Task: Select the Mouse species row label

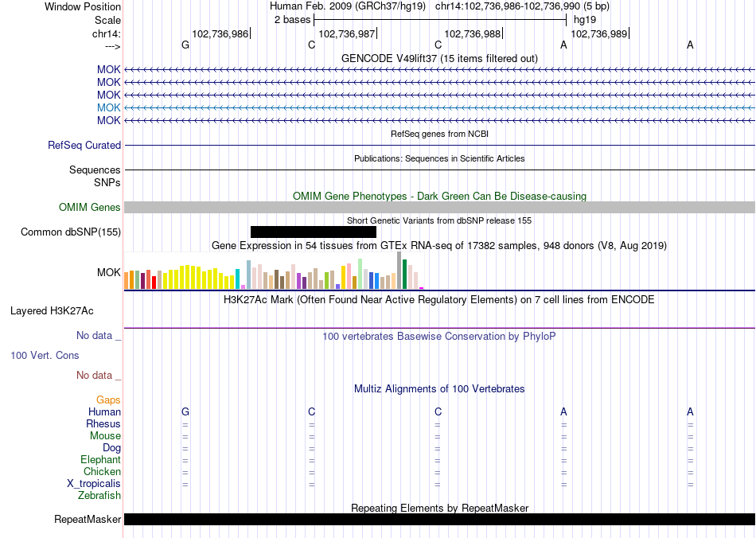Action: point(105,436)
